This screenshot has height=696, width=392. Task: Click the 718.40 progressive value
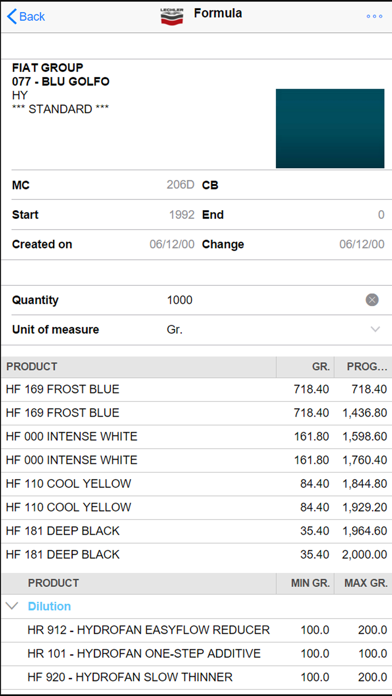pyautogui.click(x=370, y=389)
